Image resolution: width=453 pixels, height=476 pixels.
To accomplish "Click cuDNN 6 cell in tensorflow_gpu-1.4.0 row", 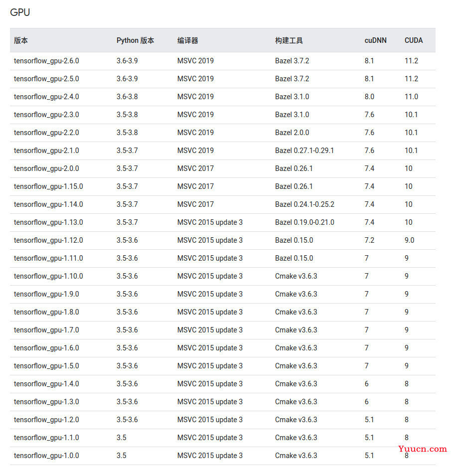I will click(x=367, y=384).
